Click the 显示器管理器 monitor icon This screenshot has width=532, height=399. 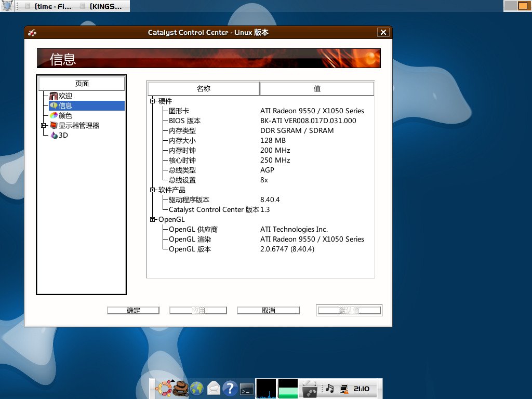click(54, 126)
